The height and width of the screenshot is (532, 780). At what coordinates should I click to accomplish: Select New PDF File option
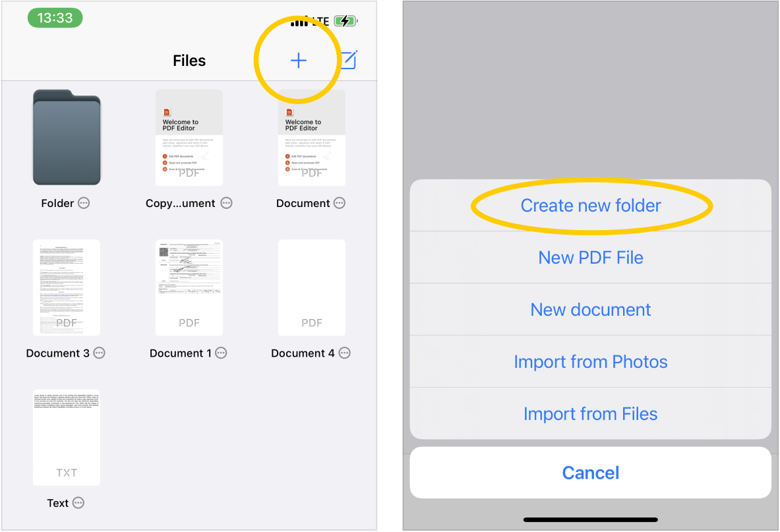click(591, 258)
